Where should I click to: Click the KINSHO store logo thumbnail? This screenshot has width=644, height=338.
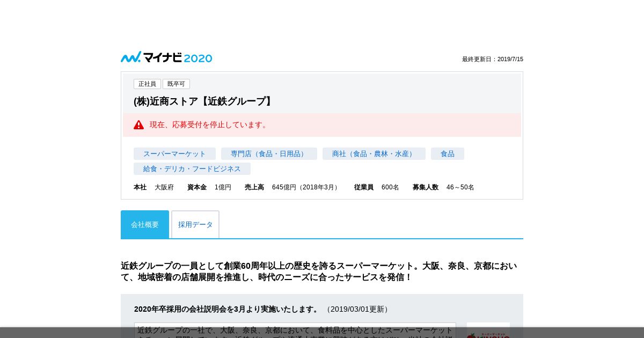point(488,330)
